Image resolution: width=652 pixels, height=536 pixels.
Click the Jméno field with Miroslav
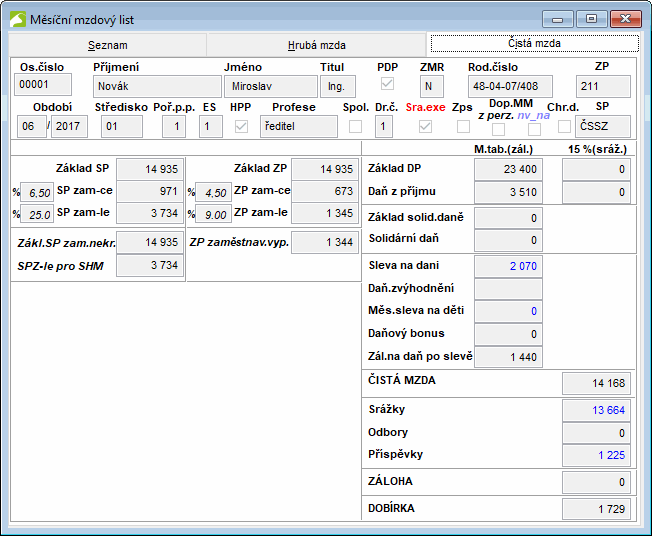tap(269, 86)
